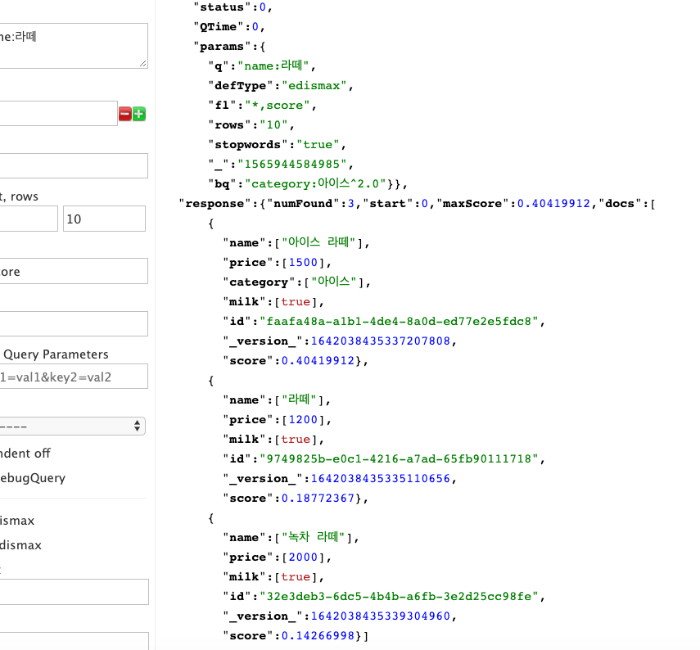Focus the input field below edismax option
The height and width of the screenshot is (650, 700).
(74, 592)
